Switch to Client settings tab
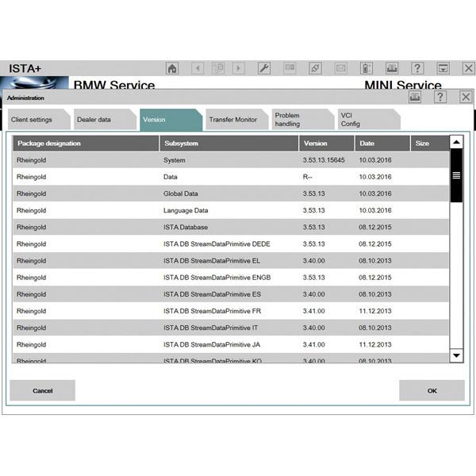Screen dimensions: 476x476 pyautogui.click(x=32, y=120)
